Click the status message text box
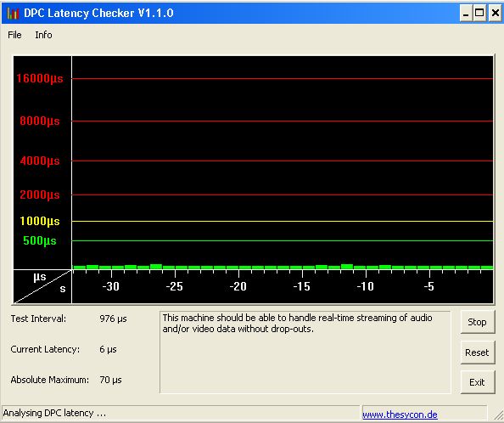 coord(305,352)
